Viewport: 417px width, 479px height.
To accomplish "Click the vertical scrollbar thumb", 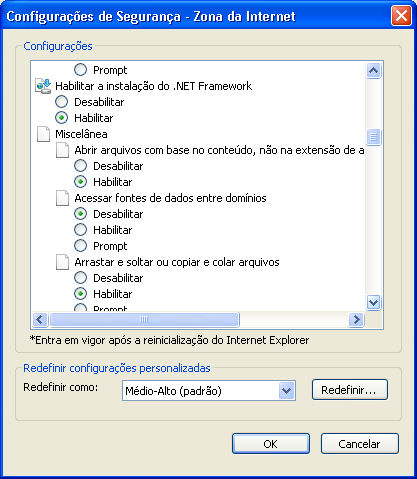I will (373, 137).
